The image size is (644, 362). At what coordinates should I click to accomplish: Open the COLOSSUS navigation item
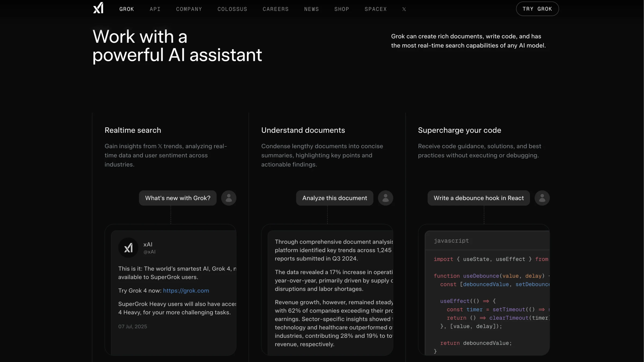pos(232,9)
